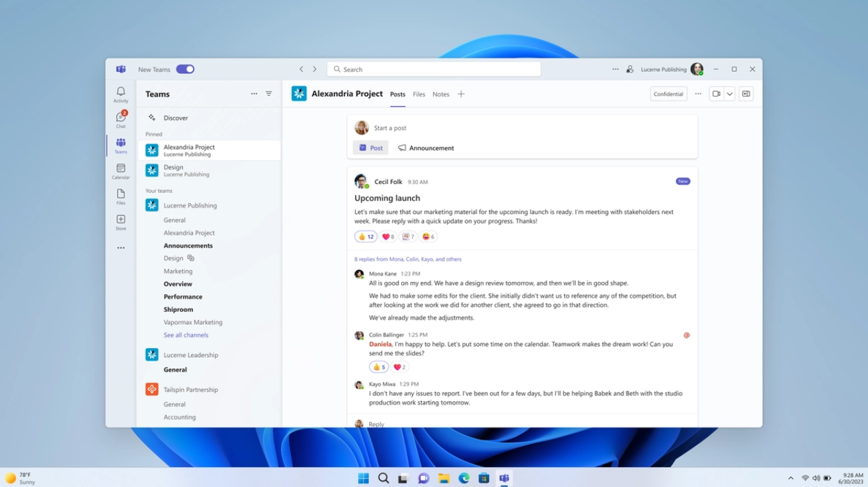The height and width of the screenshot is (487, 868).
Task: Open the Accounting channel under Tailspin Partnership
Action: click(179, 417)
